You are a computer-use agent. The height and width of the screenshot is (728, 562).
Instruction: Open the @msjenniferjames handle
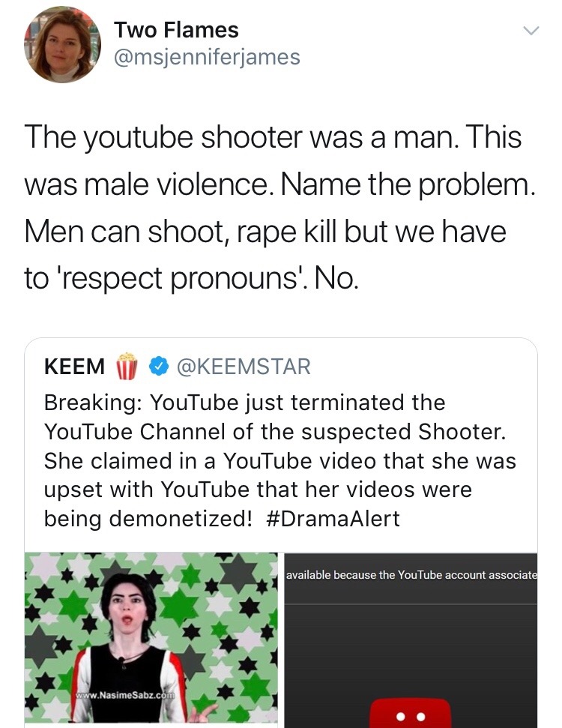[207, 57]
